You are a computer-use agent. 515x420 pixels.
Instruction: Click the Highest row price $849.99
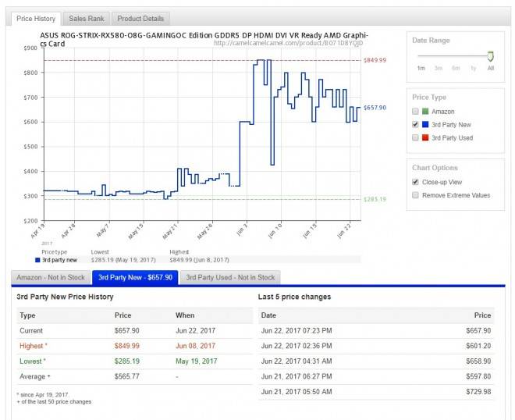[x=126, y=346]
